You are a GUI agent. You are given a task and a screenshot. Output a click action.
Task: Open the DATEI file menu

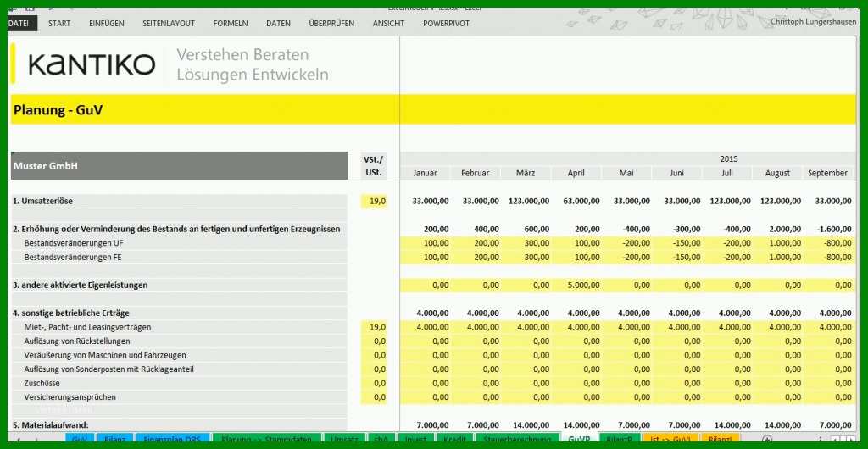click(x=21, y=23)
